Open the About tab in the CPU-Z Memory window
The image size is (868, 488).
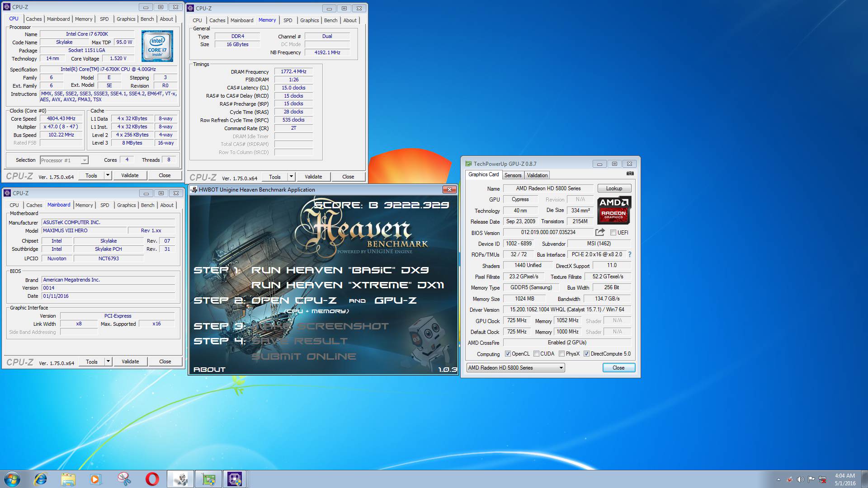point(349,20)
